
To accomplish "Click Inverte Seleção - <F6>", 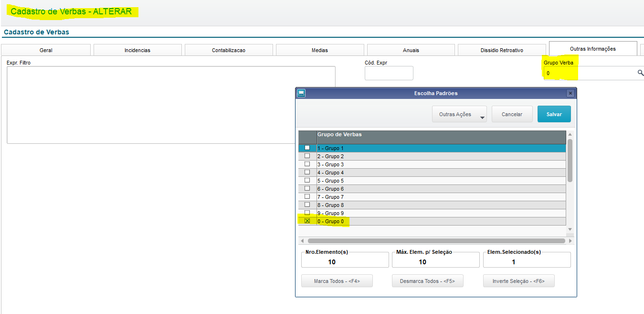I will click(x=519, y=281).
